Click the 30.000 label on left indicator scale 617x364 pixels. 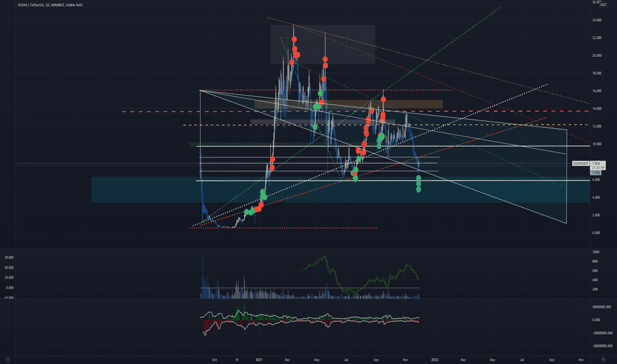click(9, 257)
